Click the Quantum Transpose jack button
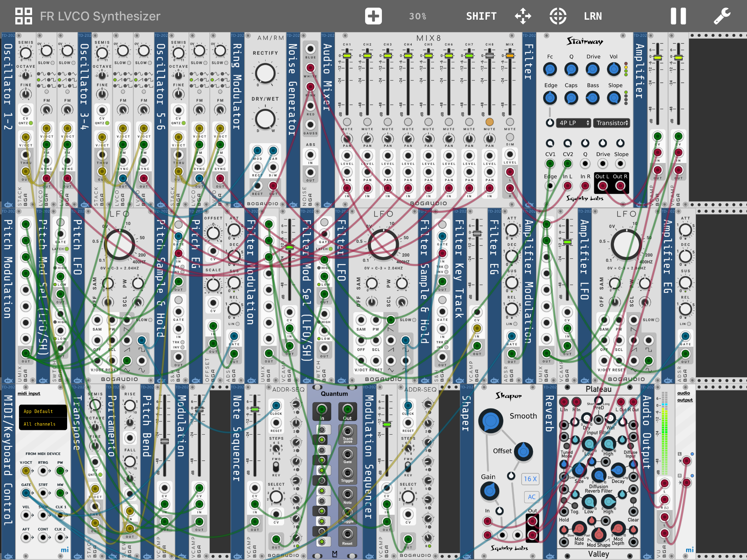This screenshot has height=560, width=747. click(x=348, y=431)
